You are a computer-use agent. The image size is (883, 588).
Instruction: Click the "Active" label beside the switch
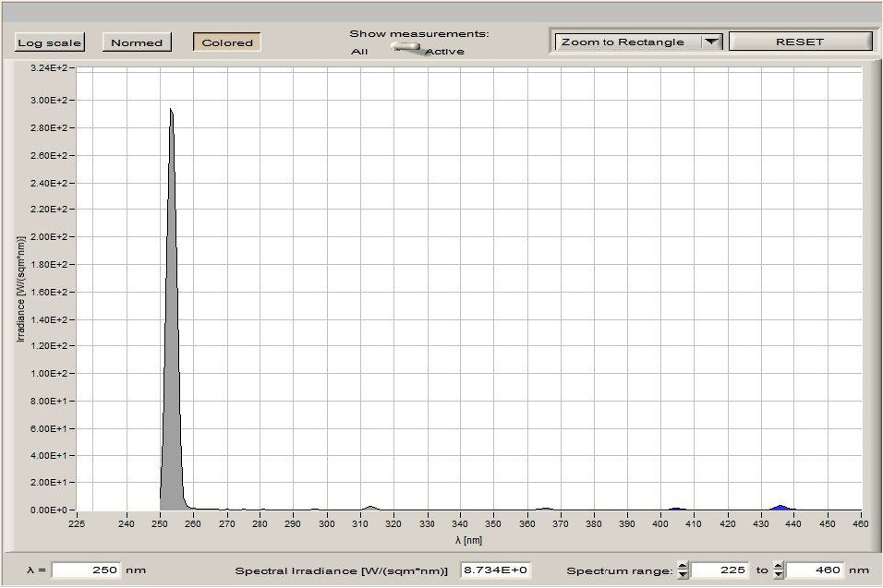point(445,52)
